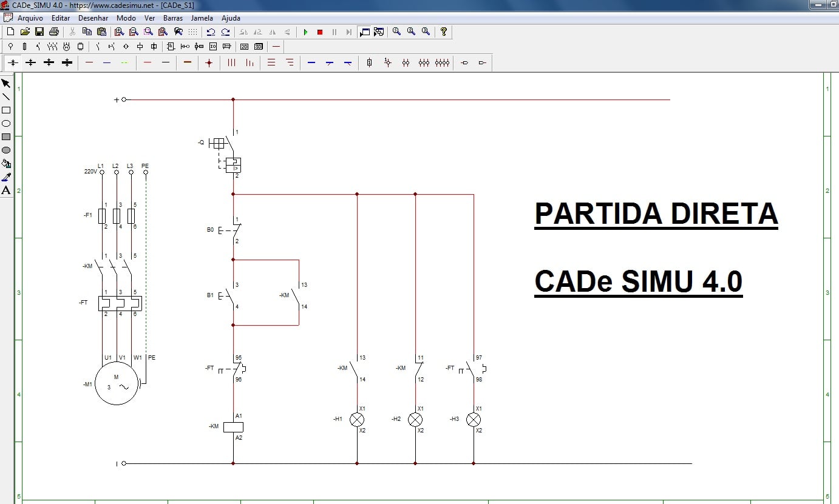Click the New document icon

pyautogui.click(x=10, y=32)
